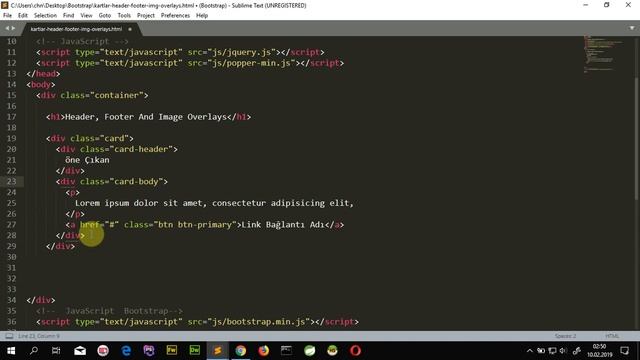Viewport: 640px width, 360px height.
Task: Open the green leaf taskbar icon
Action: pyautogui.click(x=309, y=351)
